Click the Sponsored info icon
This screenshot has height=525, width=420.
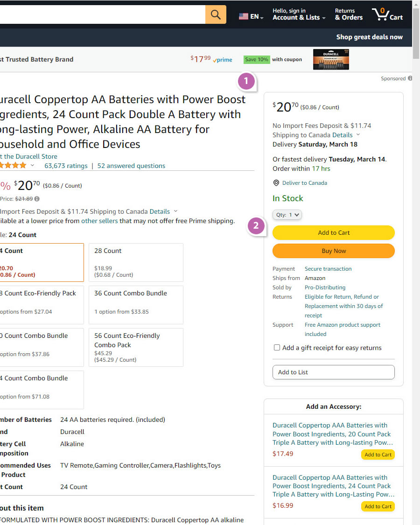(410, 78)
